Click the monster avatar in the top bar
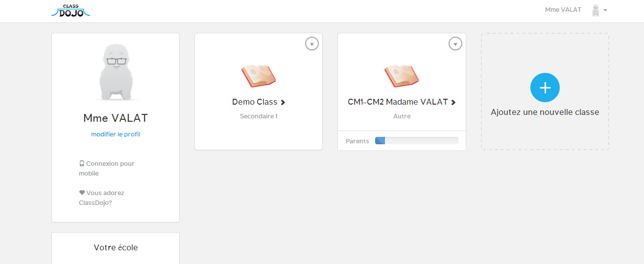 [x=596, y=10]
